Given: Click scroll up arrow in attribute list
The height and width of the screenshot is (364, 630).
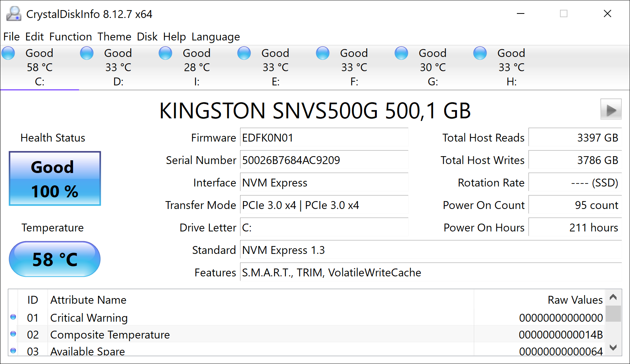Looking at the screenshot, I should point(613,297).
